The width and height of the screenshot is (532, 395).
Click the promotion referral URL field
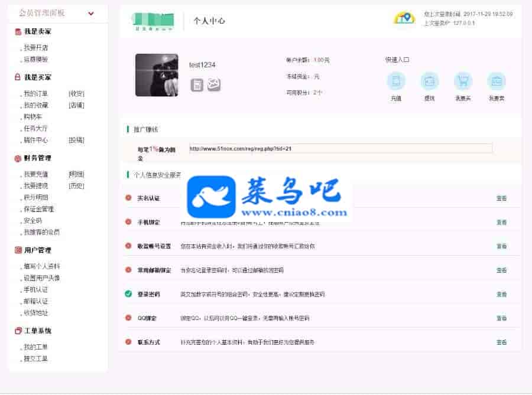point(340,149)
